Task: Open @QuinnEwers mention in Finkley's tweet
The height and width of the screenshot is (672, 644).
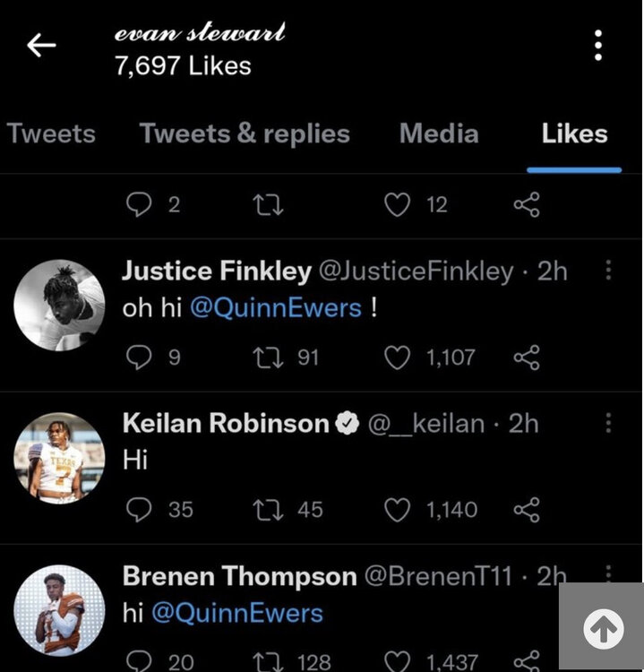Action: pos(275,308)
